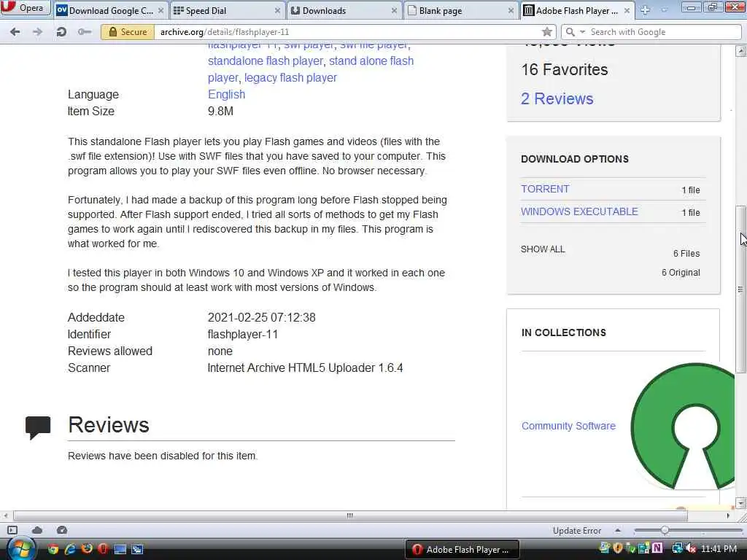747x560 pixels.
Task: Open the legacy flash player tag link
Action: tap(290, 77)
